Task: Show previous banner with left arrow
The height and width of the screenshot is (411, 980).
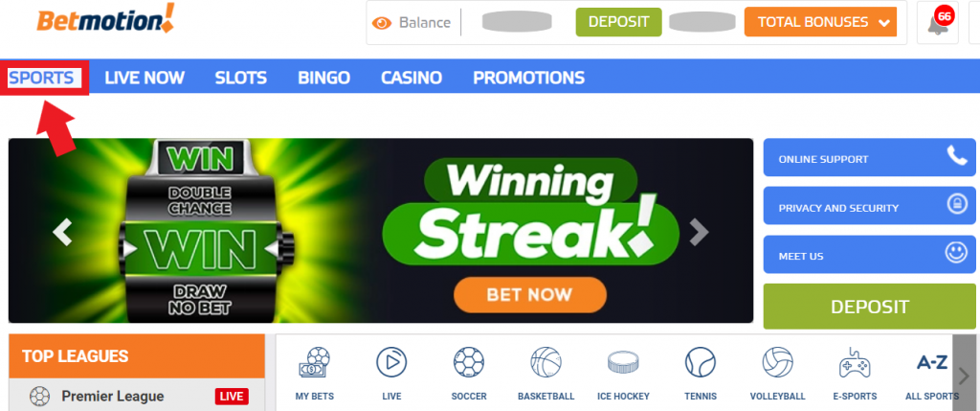Action: pyautogui.click(x=62, y=232)
